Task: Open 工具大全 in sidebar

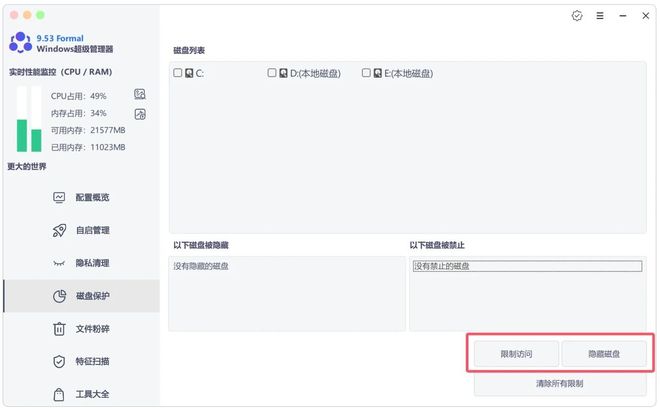Action: click(x=82, y=394)
